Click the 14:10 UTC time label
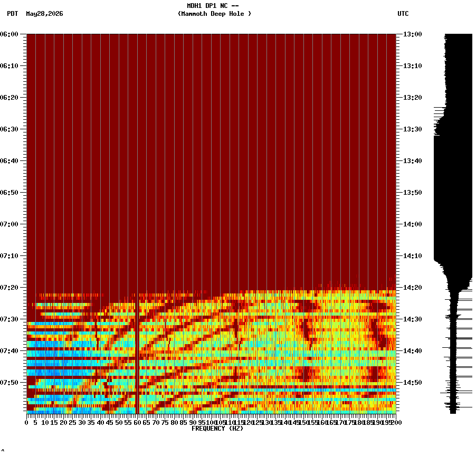Viewport: 476px width, 456px height. 413,256
